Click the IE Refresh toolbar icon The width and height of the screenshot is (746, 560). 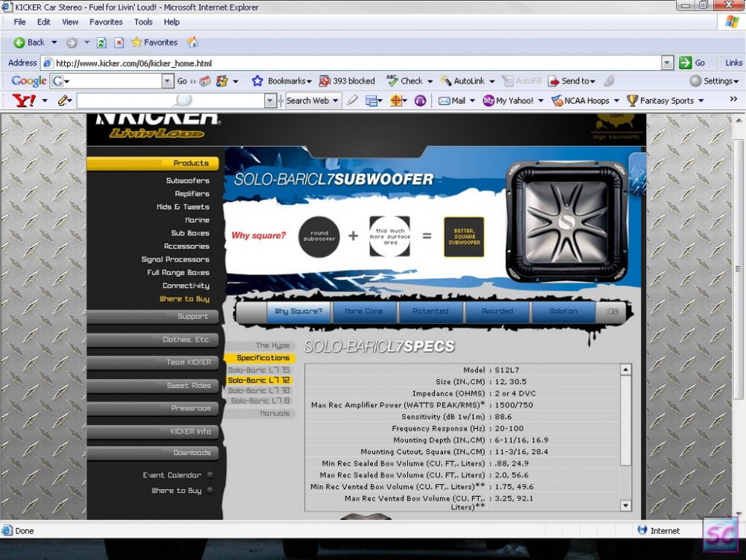[x=101, y=43]
